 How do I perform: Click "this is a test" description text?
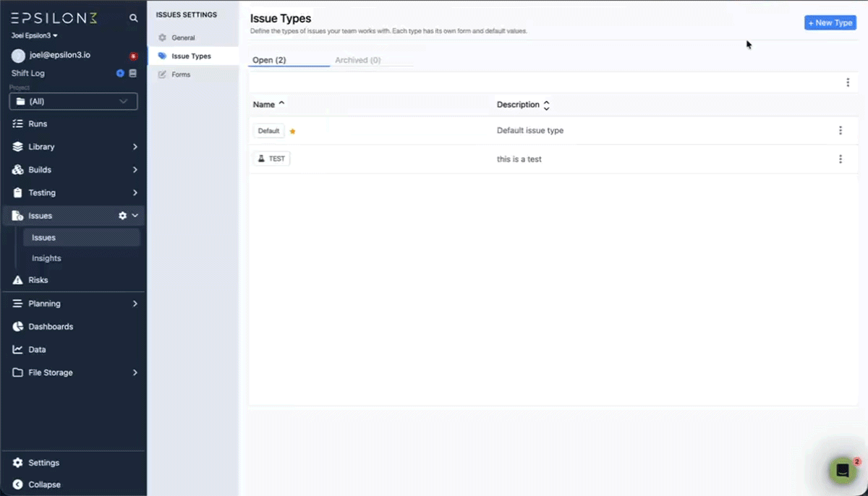519,159
